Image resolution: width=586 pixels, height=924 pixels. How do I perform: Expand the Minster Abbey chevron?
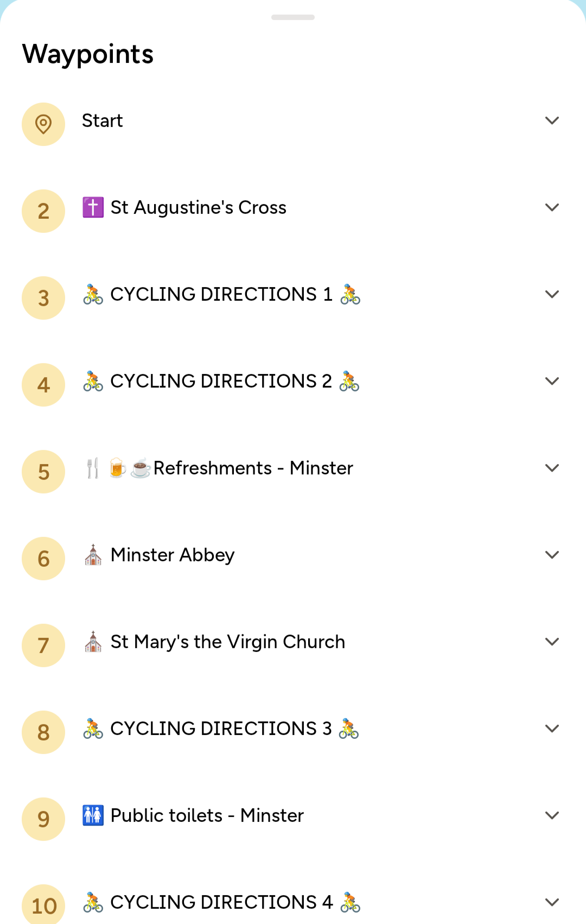click(x=552, y=555)
